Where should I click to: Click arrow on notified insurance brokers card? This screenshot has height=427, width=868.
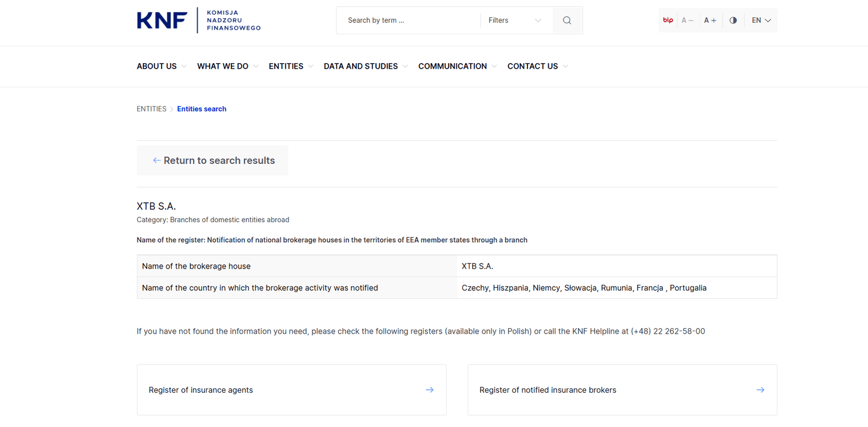760,390
